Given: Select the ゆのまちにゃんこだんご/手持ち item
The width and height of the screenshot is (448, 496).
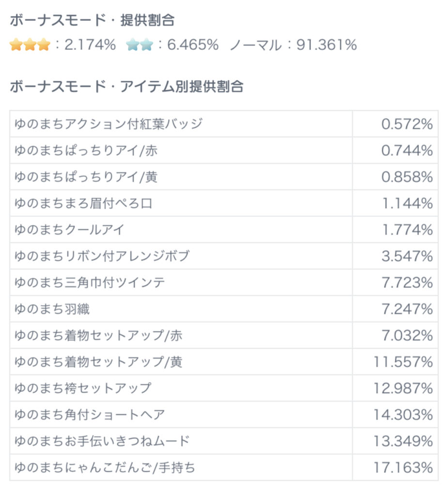Looking at the screenshot, I should click(x=105, y=467).
